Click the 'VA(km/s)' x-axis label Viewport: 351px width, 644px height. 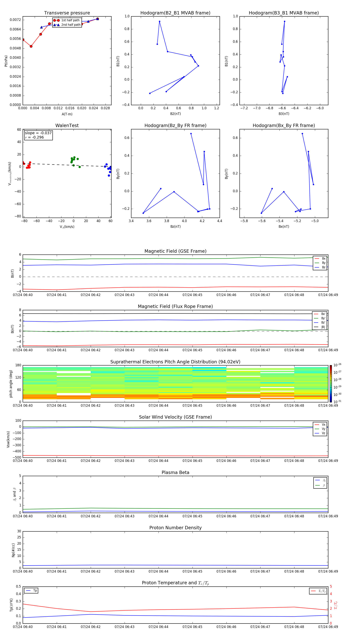(67, 227)
